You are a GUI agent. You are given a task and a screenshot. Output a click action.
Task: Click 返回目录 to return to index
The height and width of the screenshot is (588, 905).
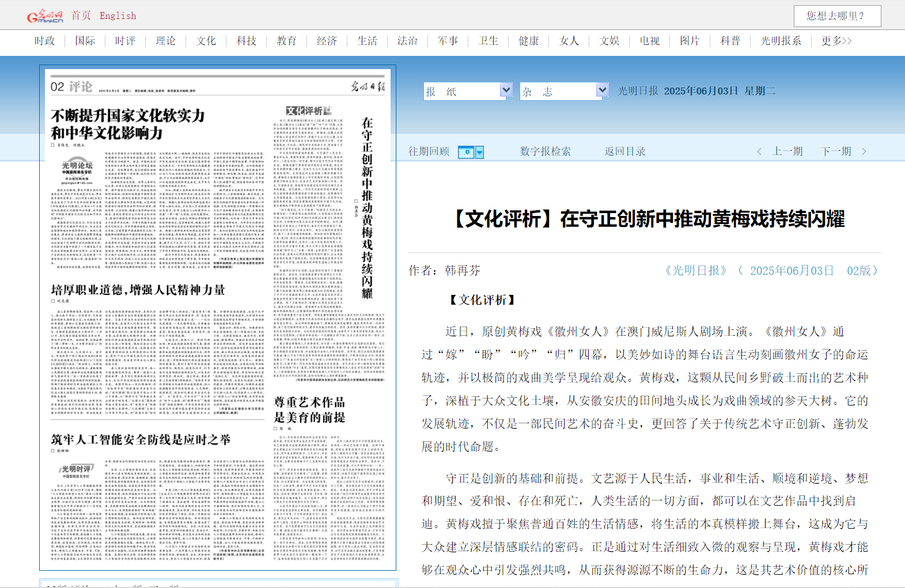point(624,151)
